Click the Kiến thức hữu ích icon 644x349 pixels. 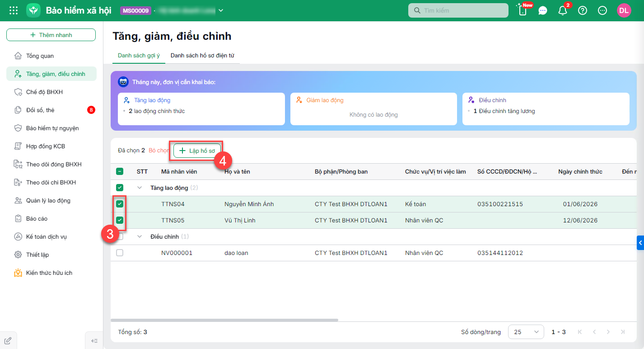tap(18, 273)
